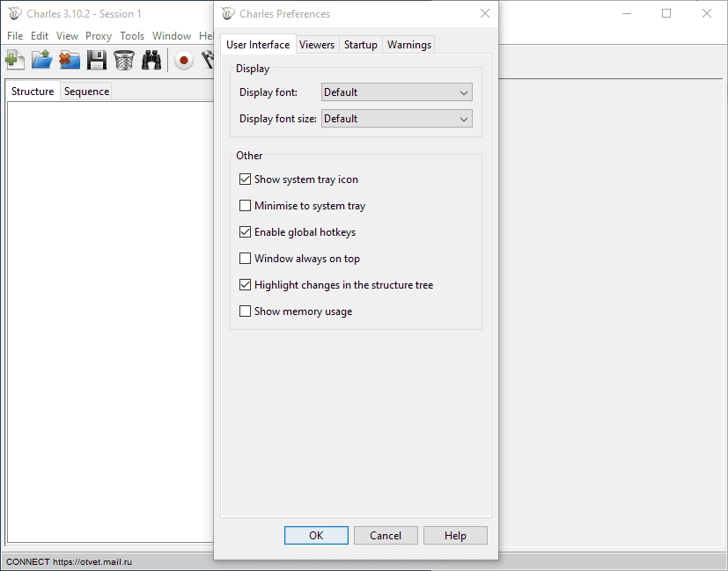Select the Structure tab in main window
Image resolution: width=728 pixels, height=571 pixels.
click(x=33, y=91)
